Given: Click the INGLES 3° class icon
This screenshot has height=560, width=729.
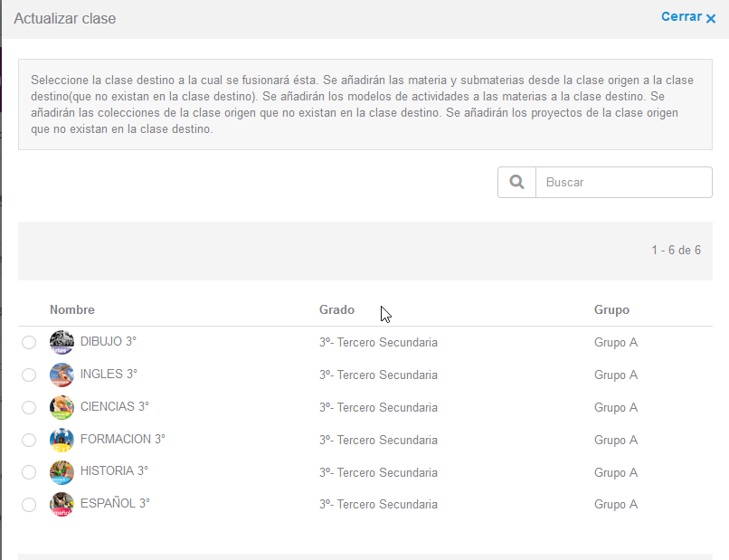Looking at the screenshot, I should (x=62, y=375).
